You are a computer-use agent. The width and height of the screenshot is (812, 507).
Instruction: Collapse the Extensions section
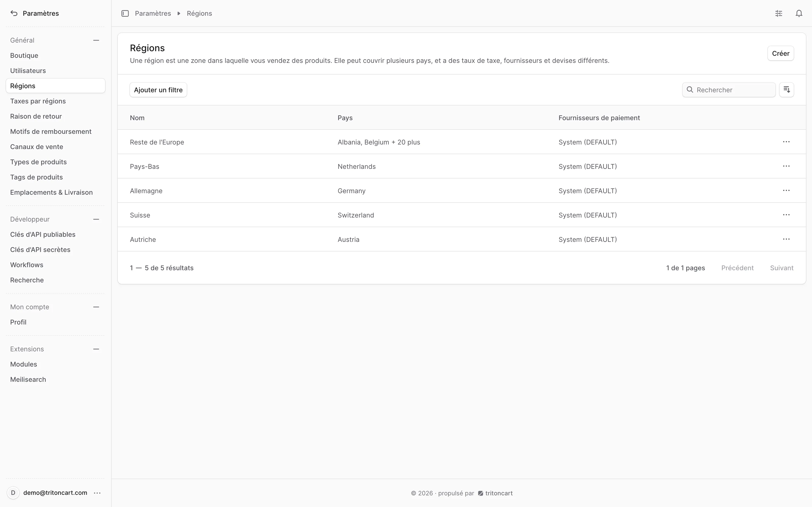tap(96, 349)
